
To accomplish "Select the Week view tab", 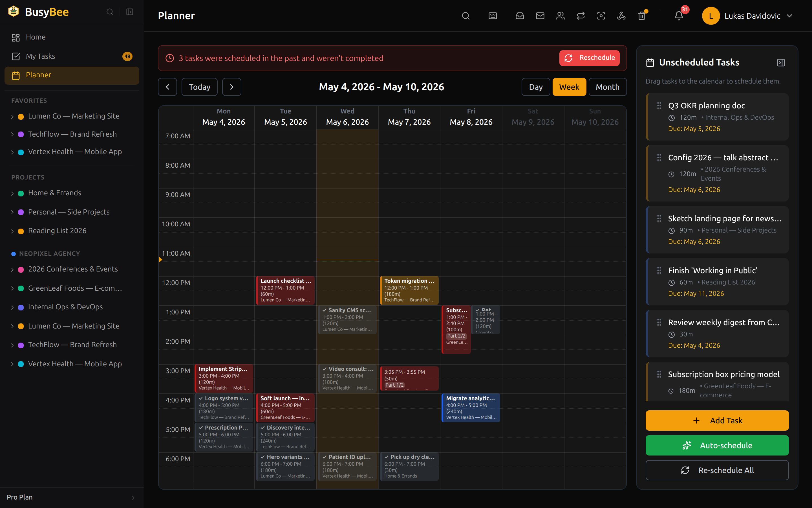I will 569,87.
